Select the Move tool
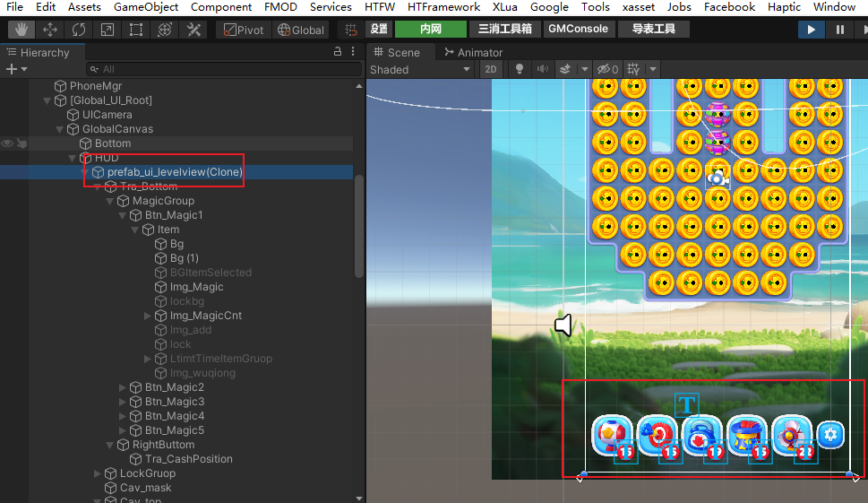Image resolution: width=868 pixels, height=503 pixels. (50, 30)
